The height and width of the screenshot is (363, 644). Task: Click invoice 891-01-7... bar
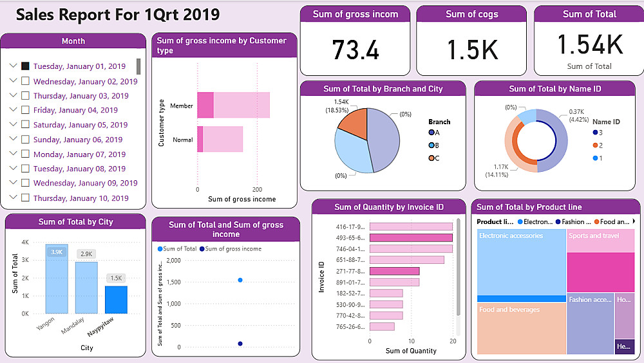[394, 282]
